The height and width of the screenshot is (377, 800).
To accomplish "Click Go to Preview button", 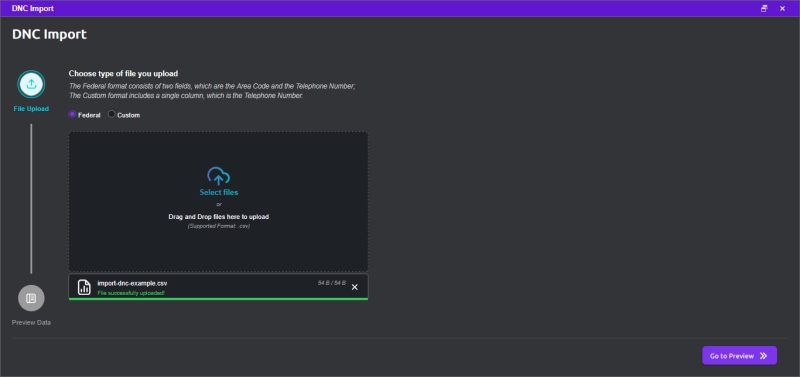I will tap(739, 356).
